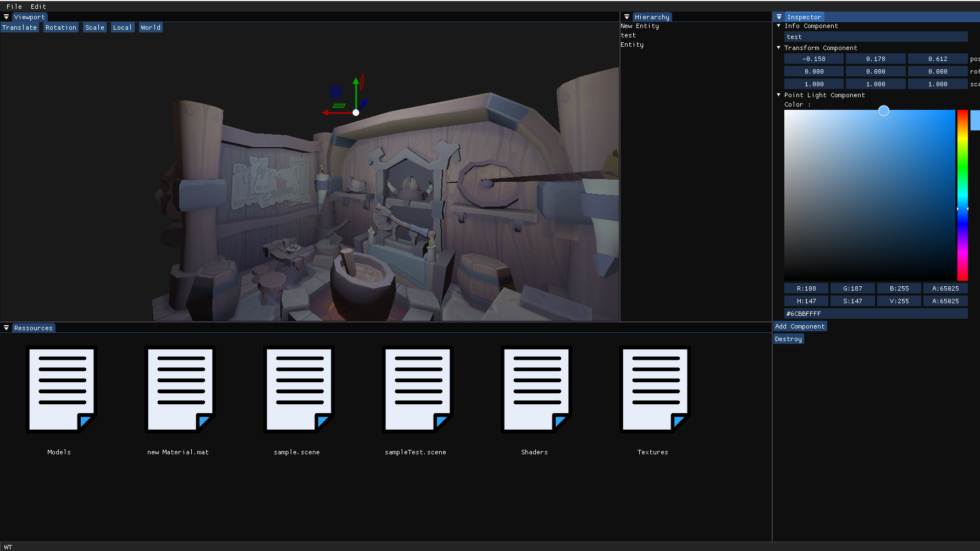Open the Shaders folder icon
The width and height of the screenshot is (980, 551).
coord(536,389)
